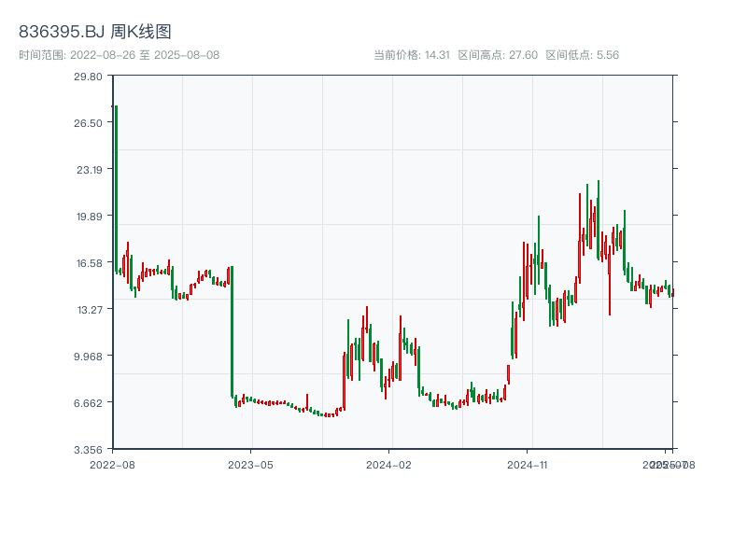Click the x-axis label 2024-11
Image resolution: width=747 pixels, height=560 pixels.
[x=527, y=465]
